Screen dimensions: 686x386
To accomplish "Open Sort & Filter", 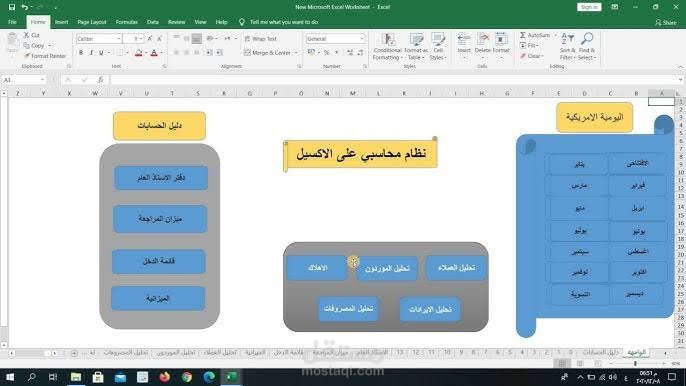I will (568, 46).
